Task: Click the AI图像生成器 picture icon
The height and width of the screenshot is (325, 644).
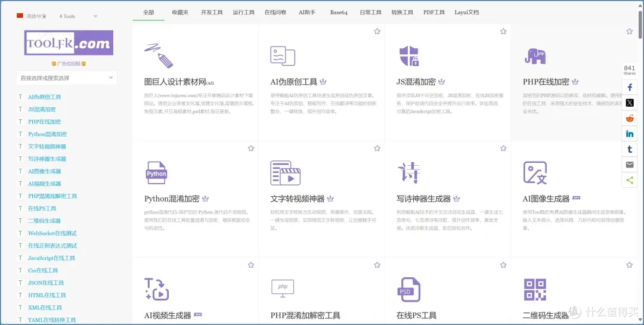Action: pyautogui.click(x=535, y=172)
